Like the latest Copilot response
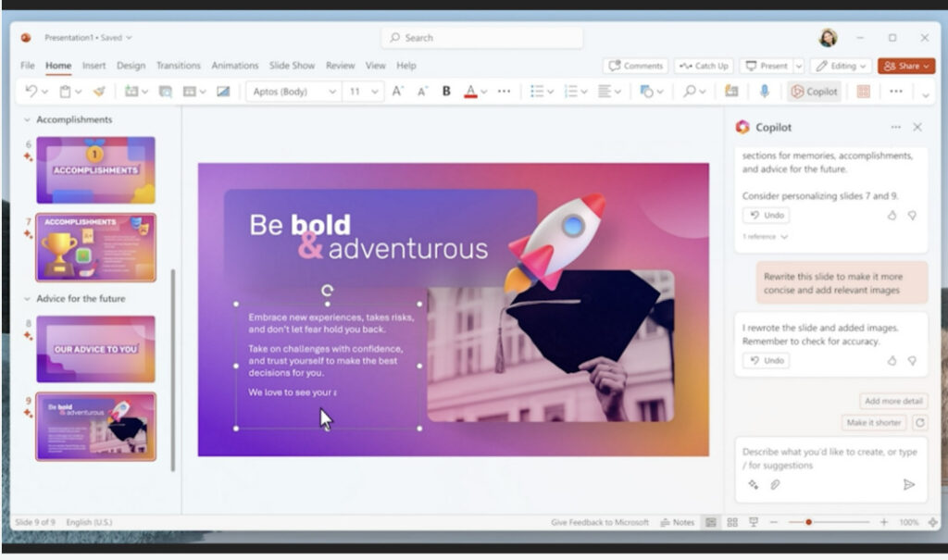The image size is (948, 560). pos(892,361)
